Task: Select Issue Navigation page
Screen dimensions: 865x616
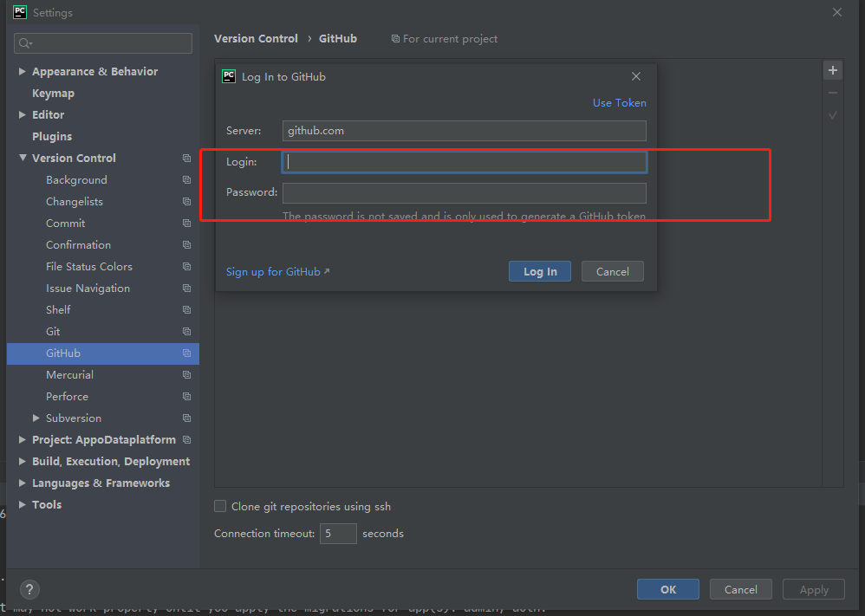Action: 88,289
